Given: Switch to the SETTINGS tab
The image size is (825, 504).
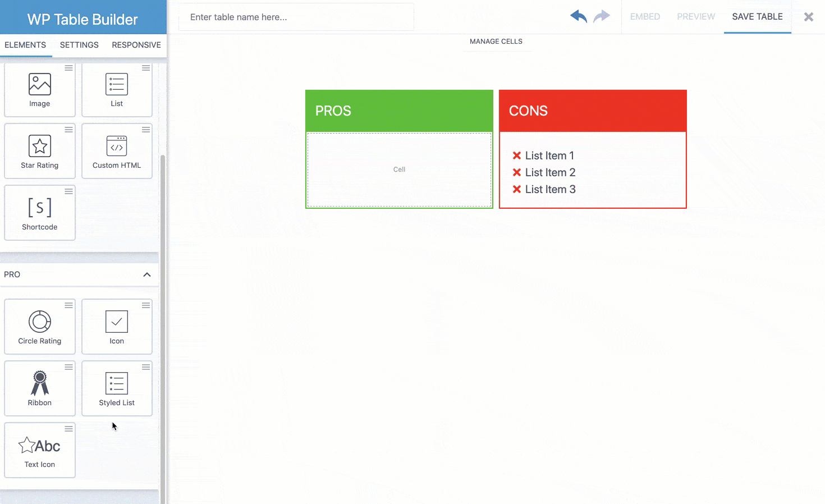Looking at the screenshot, I should [79, 45].
